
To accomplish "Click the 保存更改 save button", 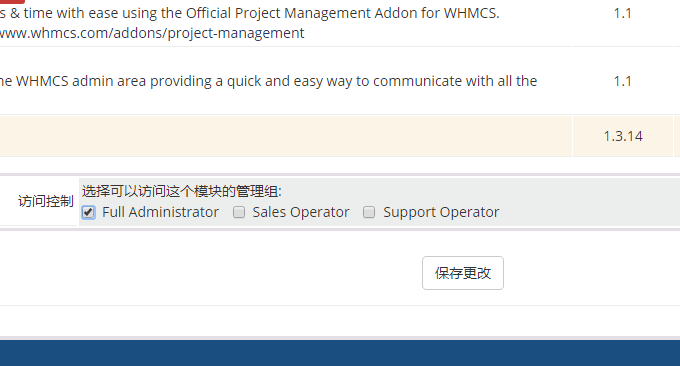I will [463, 273].
